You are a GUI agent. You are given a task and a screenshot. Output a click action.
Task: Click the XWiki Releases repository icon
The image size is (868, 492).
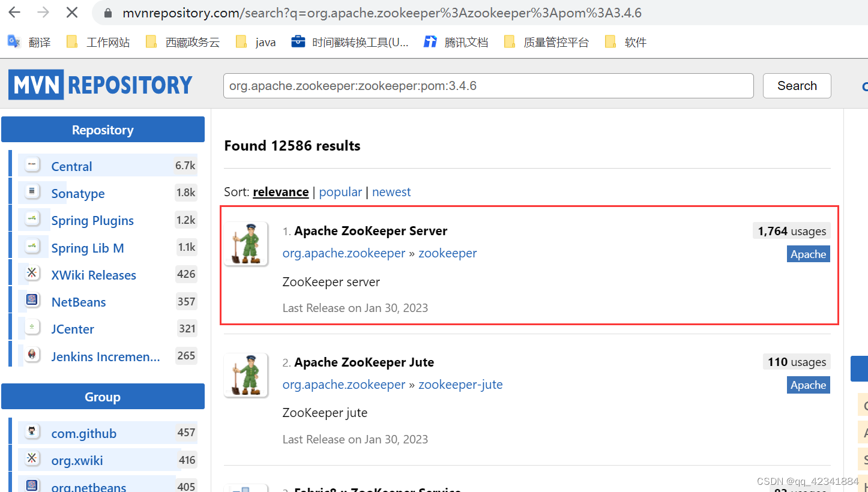[x=31, y=272]
